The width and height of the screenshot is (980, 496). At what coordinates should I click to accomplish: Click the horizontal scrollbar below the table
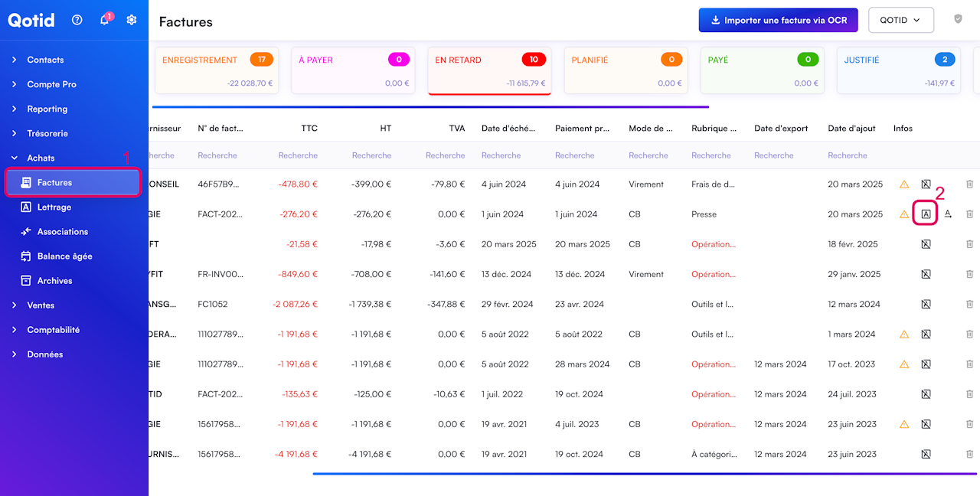coord(643,474)
